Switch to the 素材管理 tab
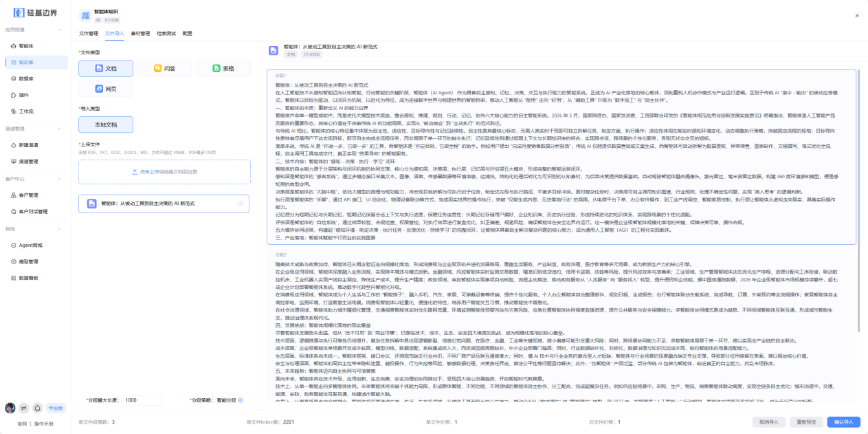The image size is (868, 434). click(140, 33)
